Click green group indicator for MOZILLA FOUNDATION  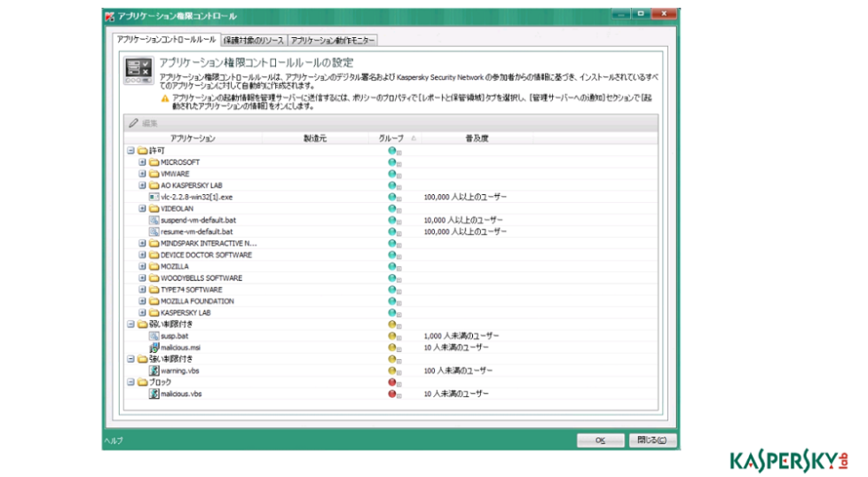click(x=392, y=301)
